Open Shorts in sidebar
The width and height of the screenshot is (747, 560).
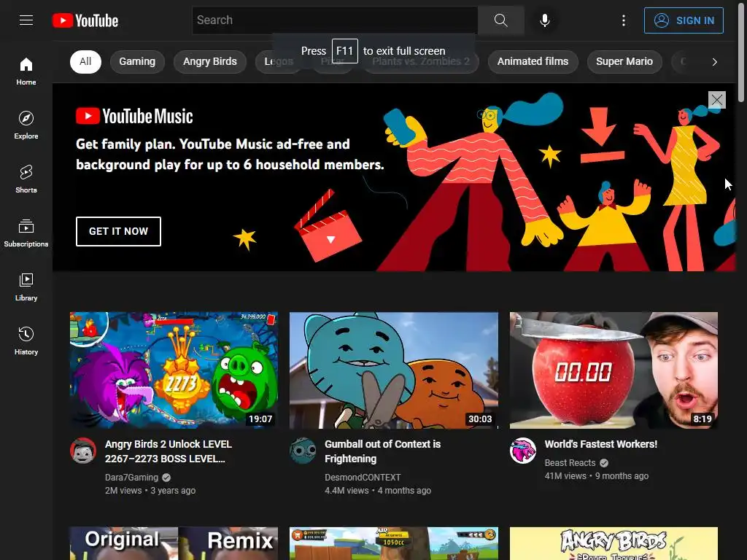coord(26,179)
